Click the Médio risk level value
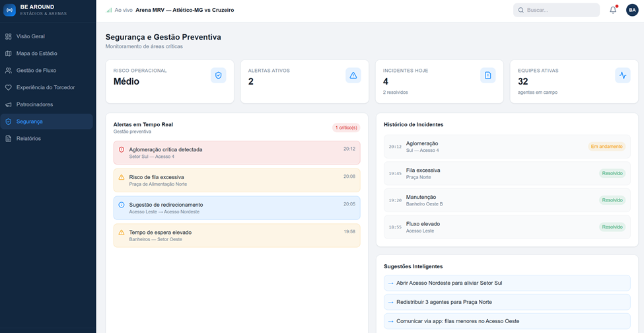 [126, 81]
